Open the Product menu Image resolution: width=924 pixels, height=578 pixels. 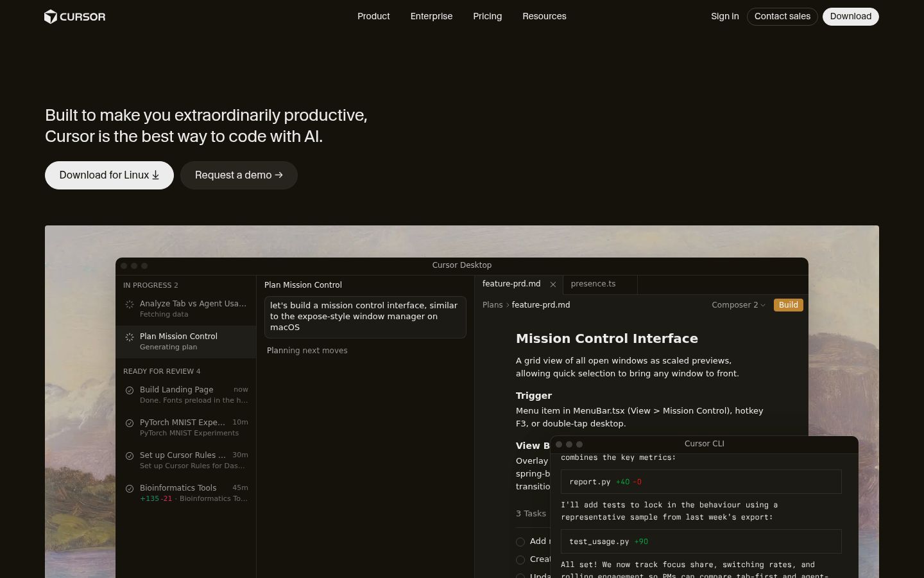pyautogui.click(x=373, y=16)
